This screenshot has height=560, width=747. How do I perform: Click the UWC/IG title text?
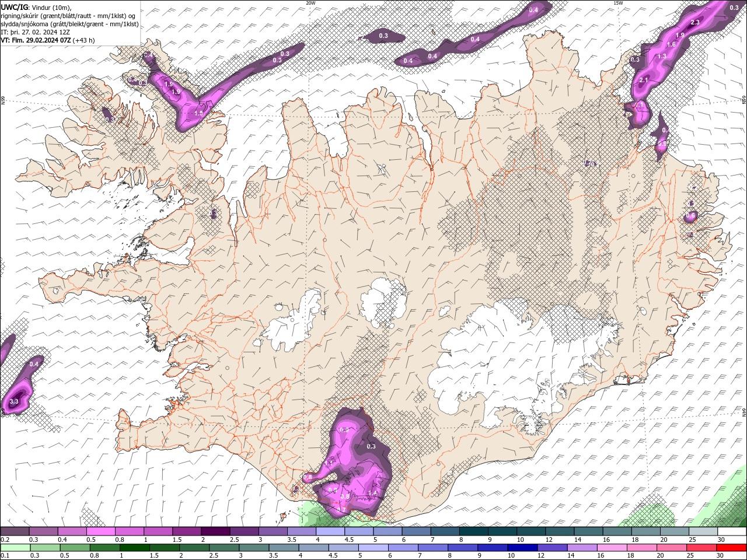coord(14,7)
